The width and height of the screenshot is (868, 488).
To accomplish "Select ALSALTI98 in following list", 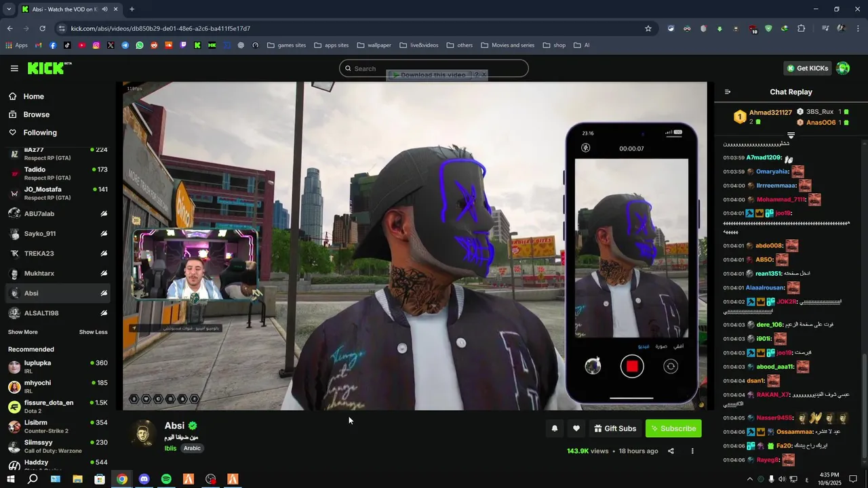I will click(58, 313).
